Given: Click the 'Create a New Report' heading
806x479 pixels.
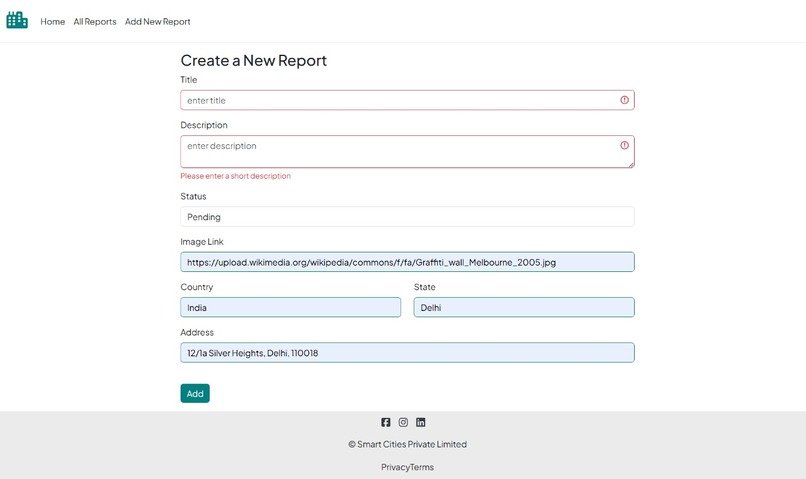Looking at the screenshot, I should (253, 61).
